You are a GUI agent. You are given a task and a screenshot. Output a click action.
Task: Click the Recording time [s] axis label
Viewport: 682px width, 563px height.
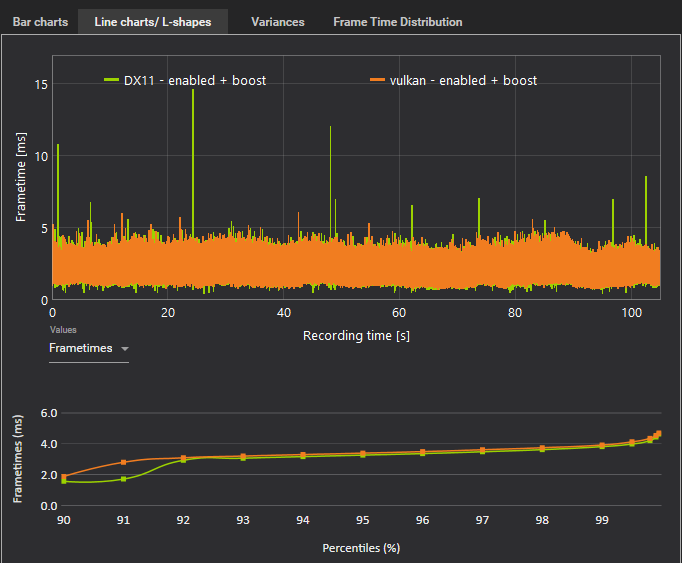[x=356, y=336]
